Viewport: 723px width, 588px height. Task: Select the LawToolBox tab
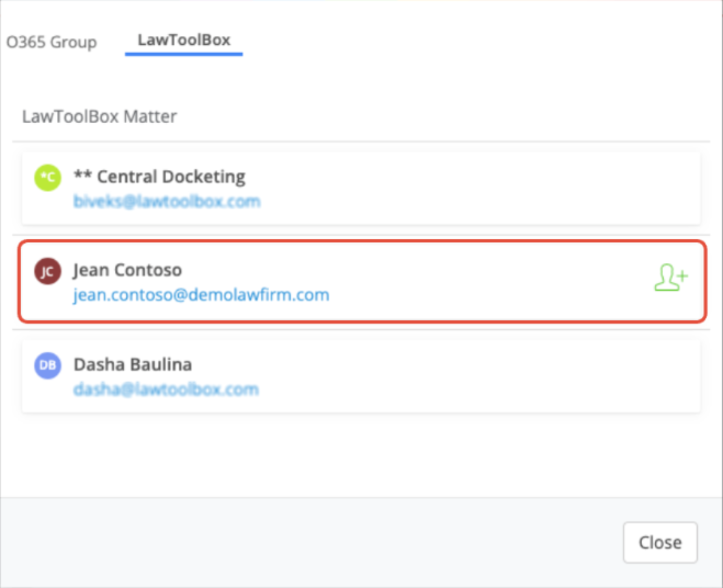tap(184, 41)
